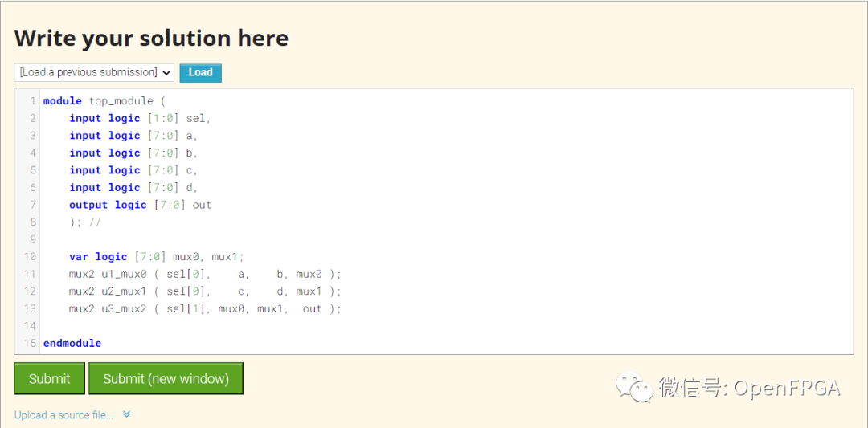
Task: Click the blue Load button
Action: point(200,72)
